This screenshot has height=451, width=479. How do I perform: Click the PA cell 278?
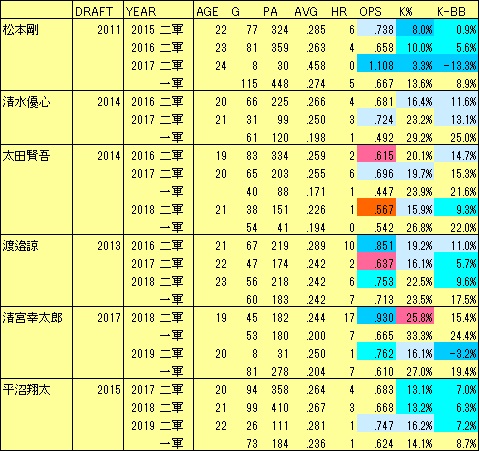coord(280,372)
